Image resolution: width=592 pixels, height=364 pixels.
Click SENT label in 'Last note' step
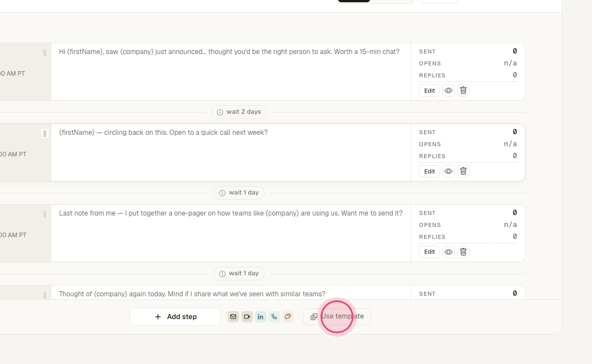[427, 213]
